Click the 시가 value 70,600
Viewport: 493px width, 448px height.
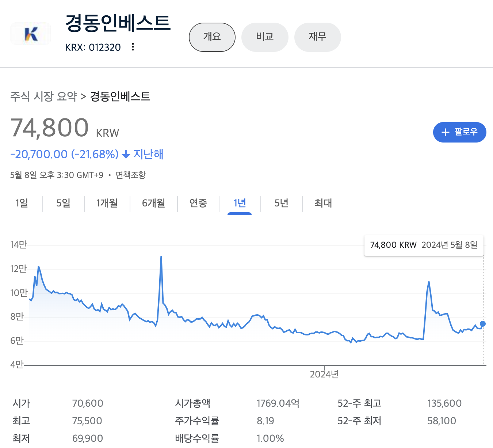pyautogui.click(x=88, y=403)
